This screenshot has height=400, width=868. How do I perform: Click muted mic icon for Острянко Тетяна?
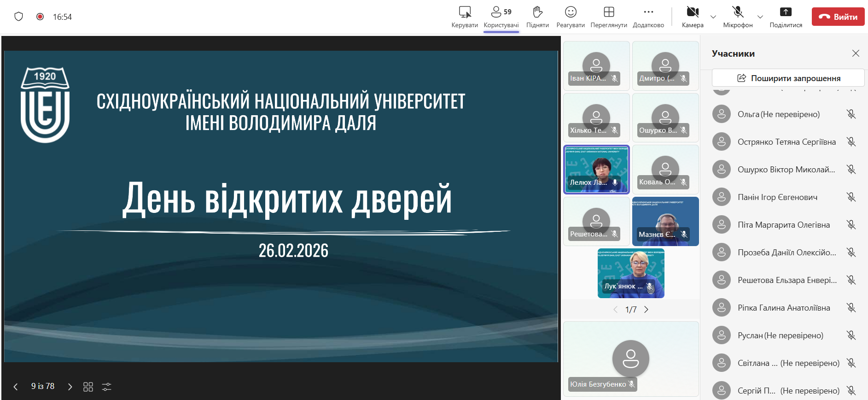tap(851, 142)
